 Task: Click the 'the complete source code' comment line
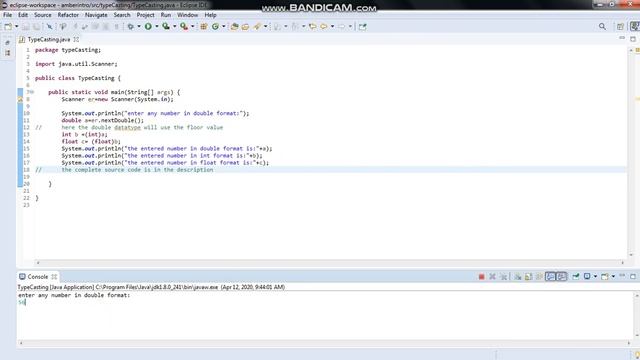click(137, 170)
